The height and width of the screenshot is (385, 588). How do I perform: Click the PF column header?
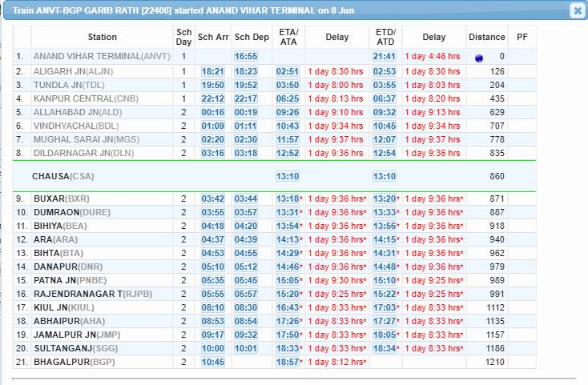[x=522, y=37]
